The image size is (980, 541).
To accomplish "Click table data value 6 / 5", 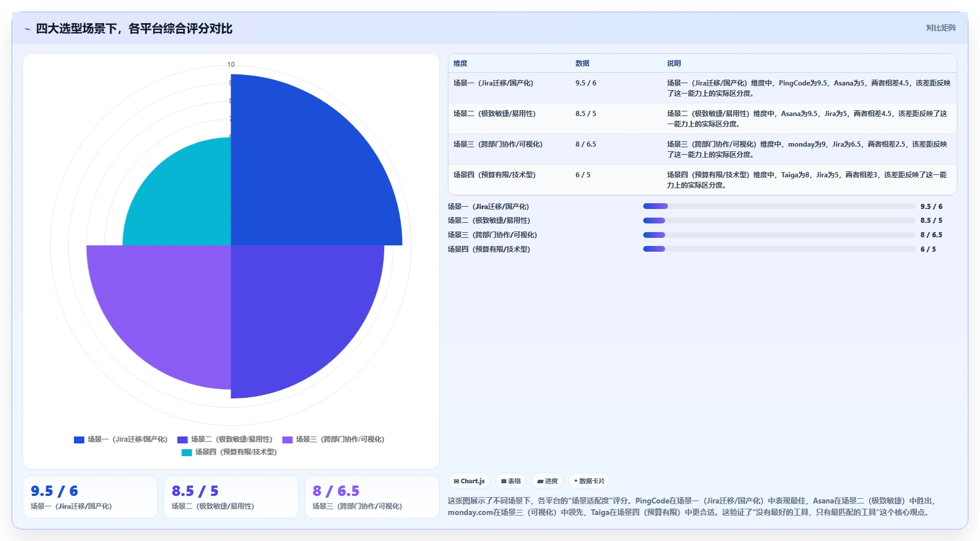I will [x=583, y=175].
